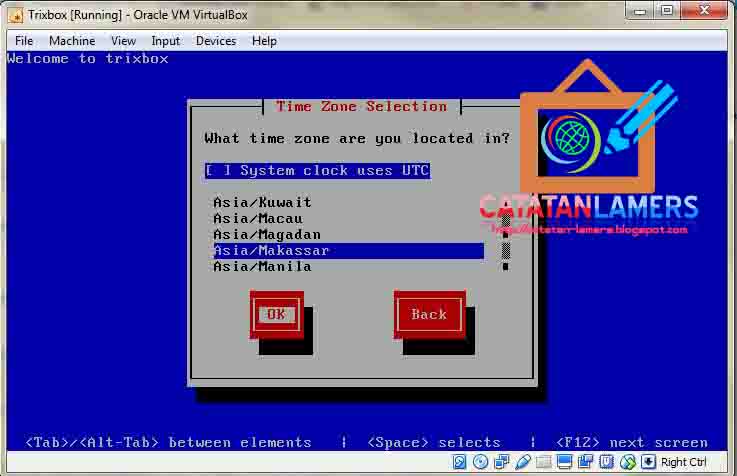Open the View menu

tap(123, 41)
